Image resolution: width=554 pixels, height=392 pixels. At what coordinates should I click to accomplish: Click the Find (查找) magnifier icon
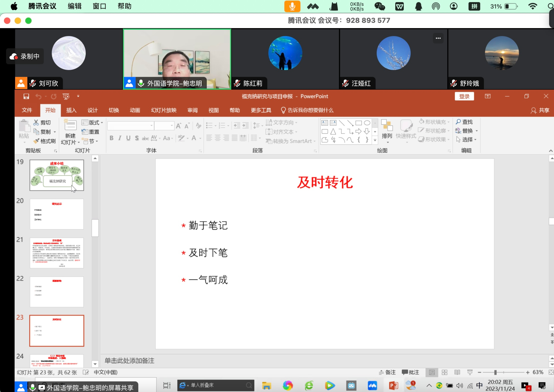point(458,122)
